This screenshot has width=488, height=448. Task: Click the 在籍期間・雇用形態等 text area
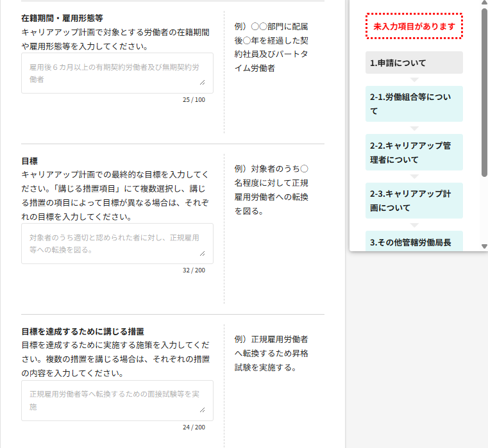[x=117, y=73]
